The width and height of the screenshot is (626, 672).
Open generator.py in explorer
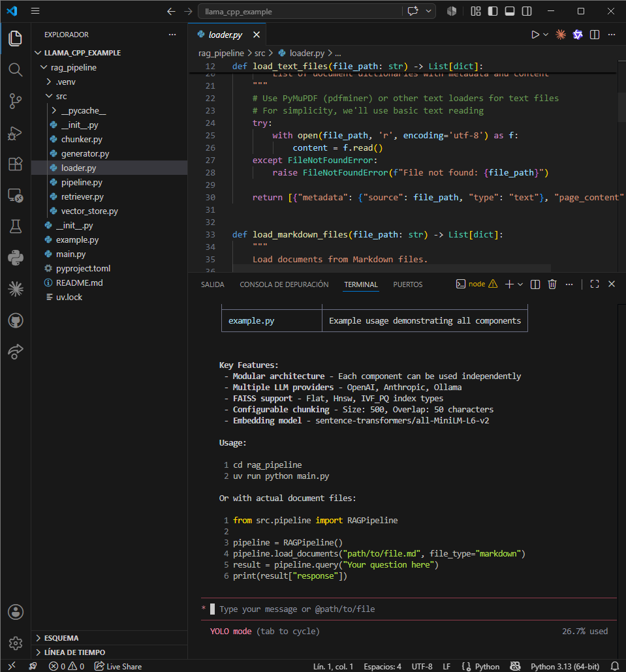(85, 153)
